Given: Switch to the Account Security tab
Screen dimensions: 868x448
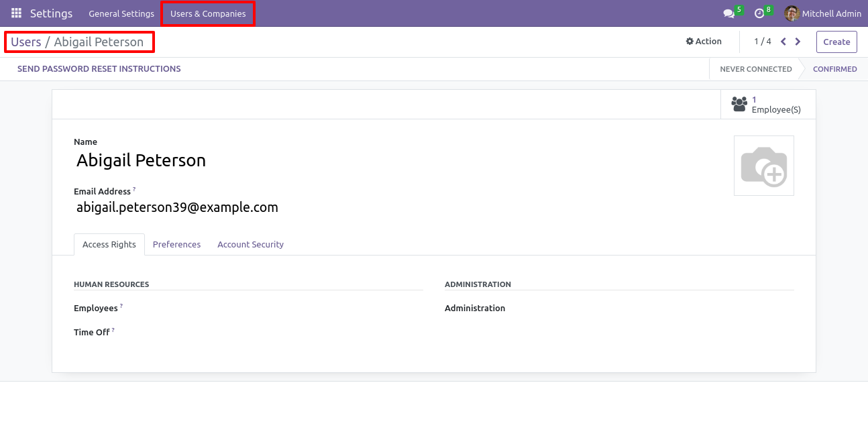Looking at the screenshot, I should tap(250, 244).
